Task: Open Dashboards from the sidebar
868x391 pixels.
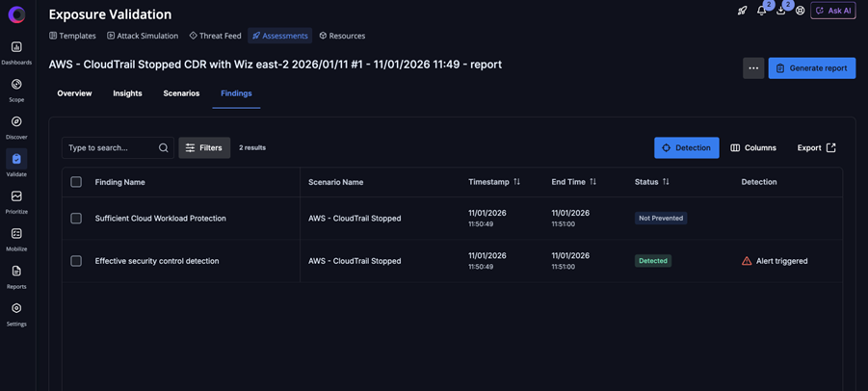Action: (16, 47)
